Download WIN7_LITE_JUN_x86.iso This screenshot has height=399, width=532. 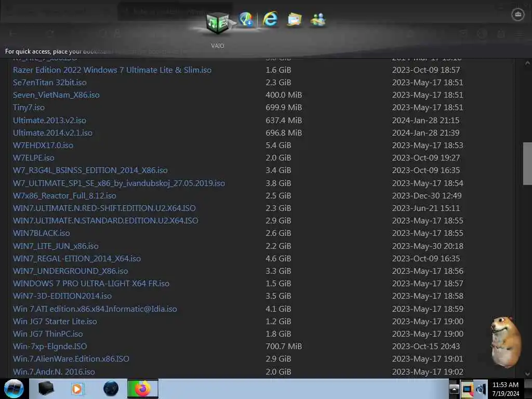coord(56,246)
